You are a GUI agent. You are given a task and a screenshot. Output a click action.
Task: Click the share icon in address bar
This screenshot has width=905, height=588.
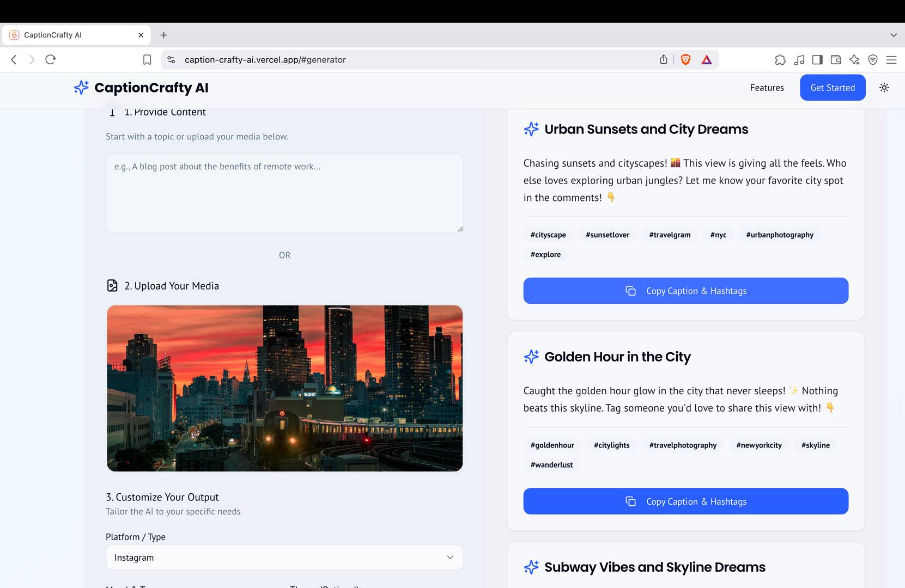[x=663, y=60]
